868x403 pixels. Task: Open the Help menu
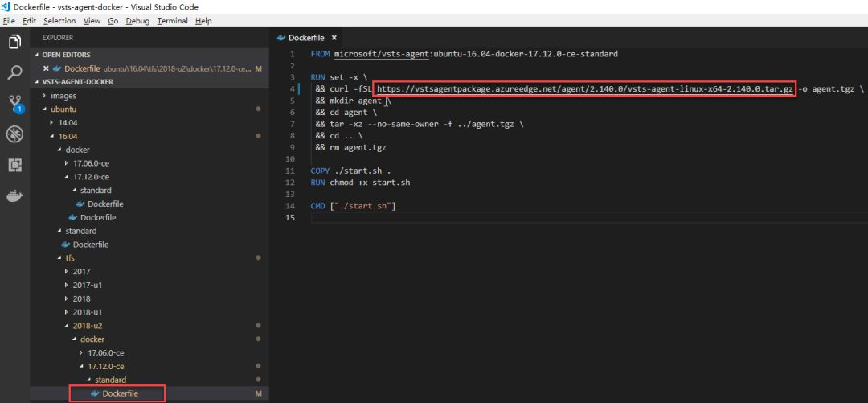203,20
